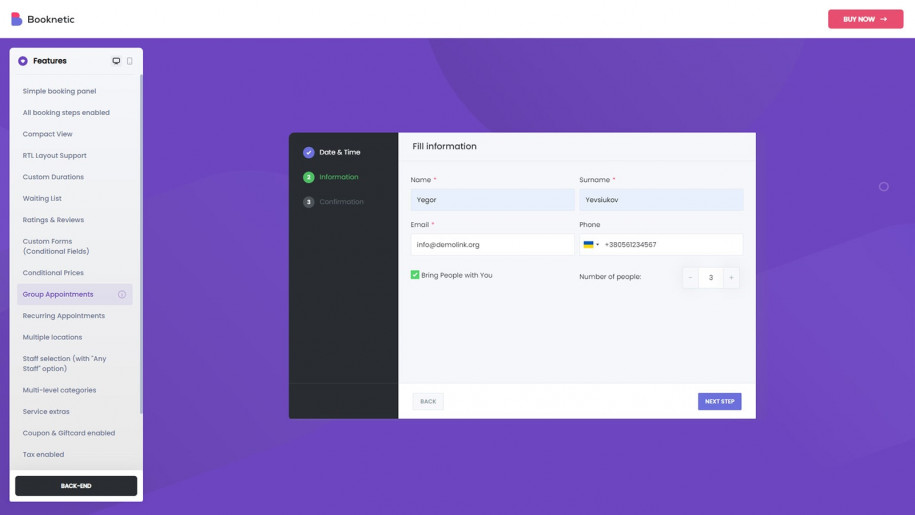Open the BACK-END demo button
Viewport: 915px width, 515px height.
tap(76, 486)
